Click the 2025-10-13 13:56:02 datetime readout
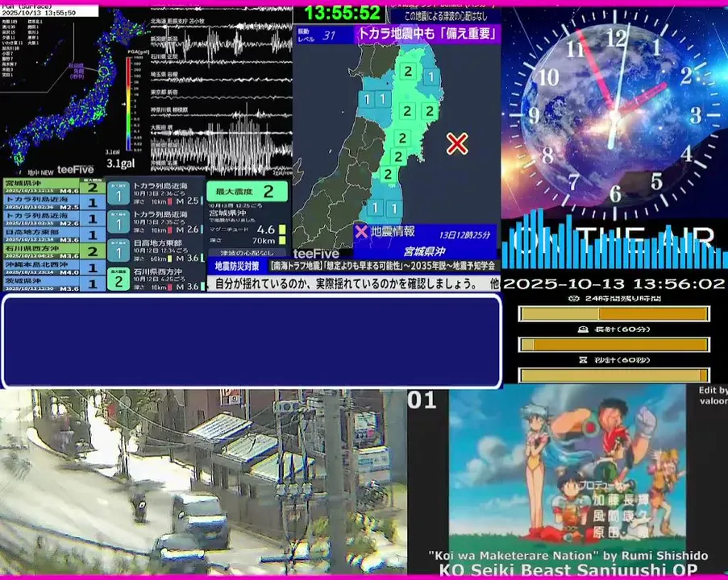Screen dimensions: 728x580 pos(614,283)
